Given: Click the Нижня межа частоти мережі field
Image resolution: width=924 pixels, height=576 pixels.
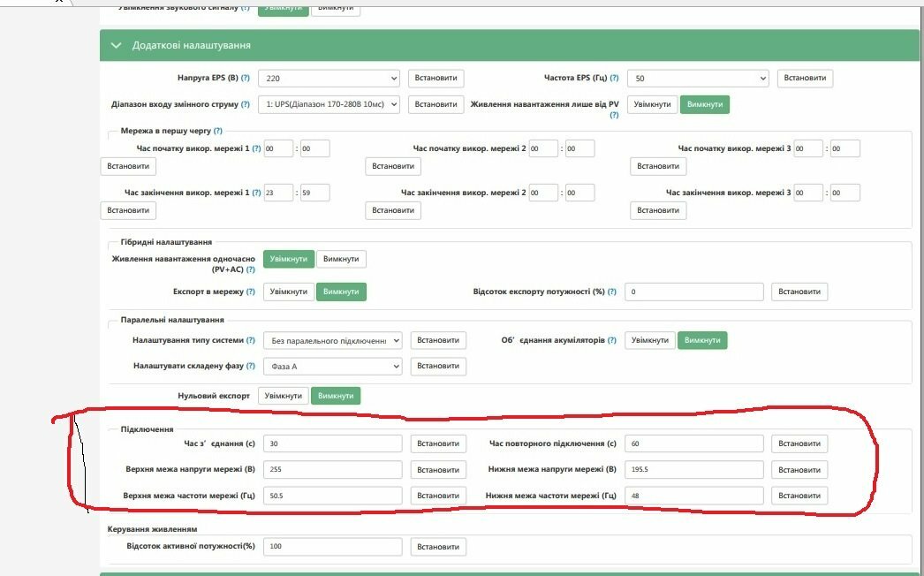Looking at the screenshot, I should [x=694, y=496].
